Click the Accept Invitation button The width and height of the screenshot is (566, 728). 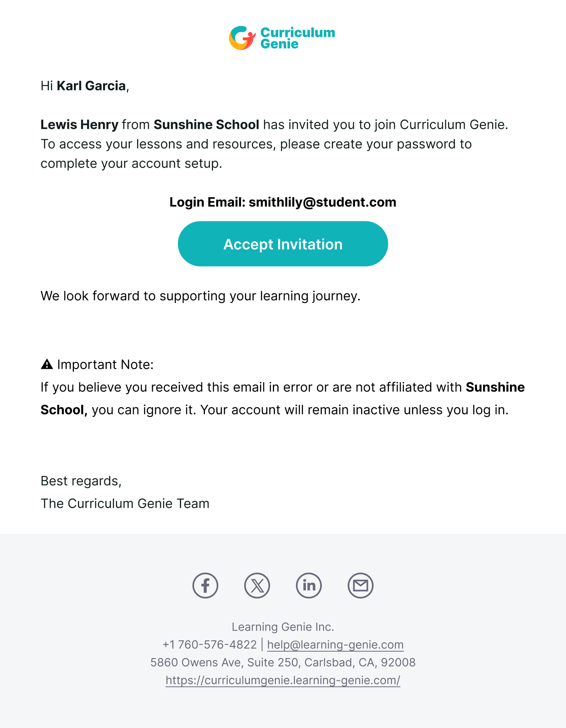pyautogui.click(x=283, y=244)
